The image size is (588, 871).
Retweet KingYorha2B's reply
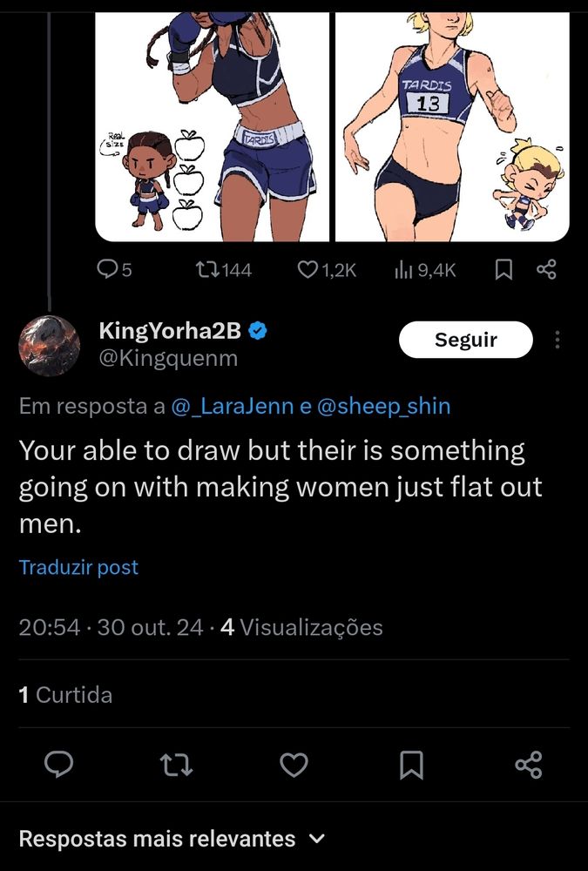coord(177,765)
